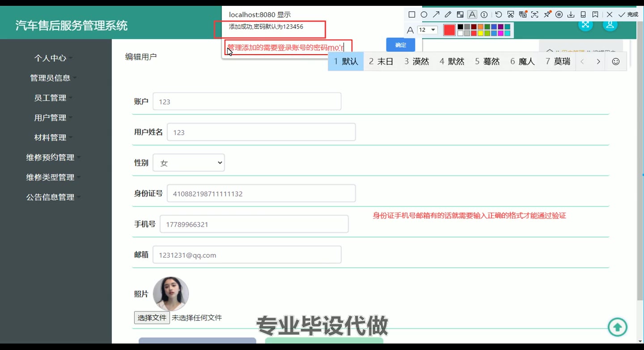Click the 账户 input field
Viewport: 644px width, 350px height.
247,102
